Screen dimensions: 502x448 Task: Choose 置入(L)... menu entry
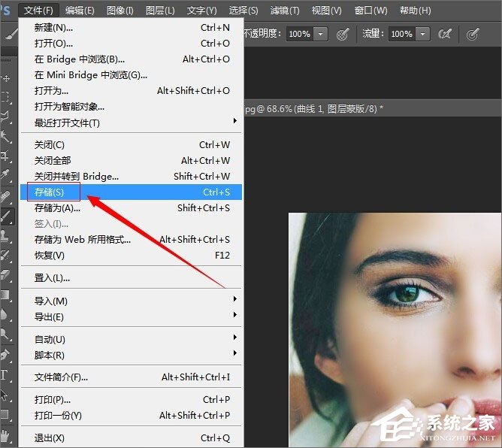pyautogui.click(x=132, y=277)
